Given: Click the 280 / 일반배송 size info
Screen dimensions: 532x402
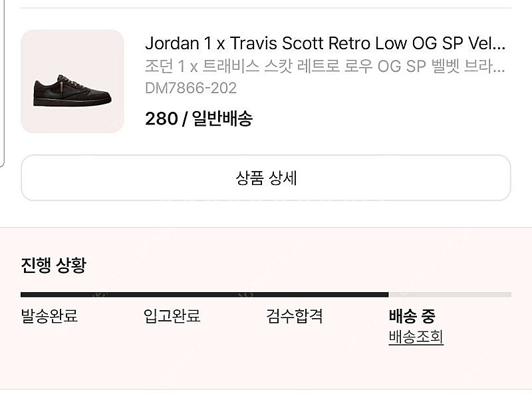Looking at the screenshot, I should pos(199,119).
